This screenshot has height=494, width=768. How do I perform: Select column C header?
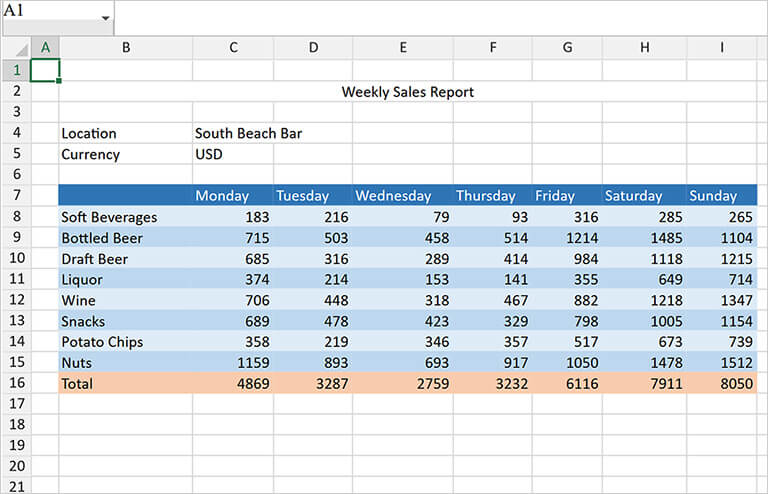232,48
